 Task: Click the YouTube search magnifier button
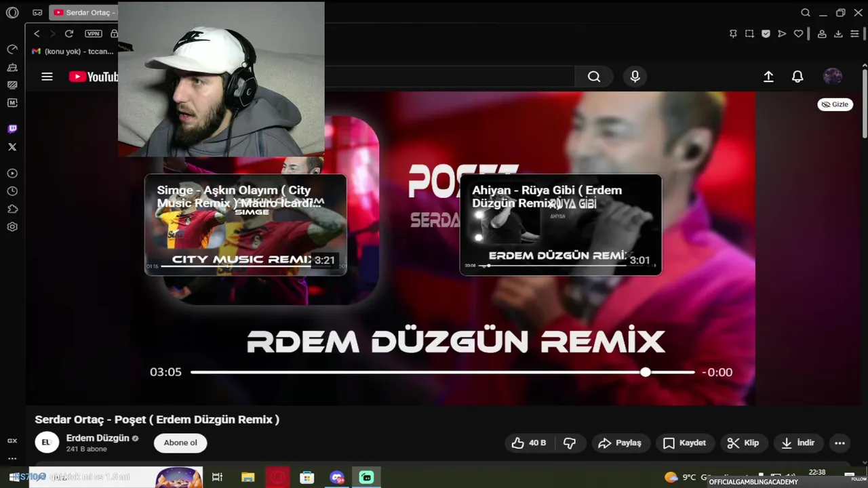point(594,77)
